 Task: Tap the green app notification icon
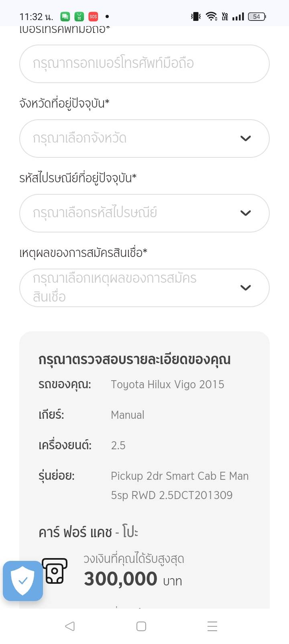79,16
